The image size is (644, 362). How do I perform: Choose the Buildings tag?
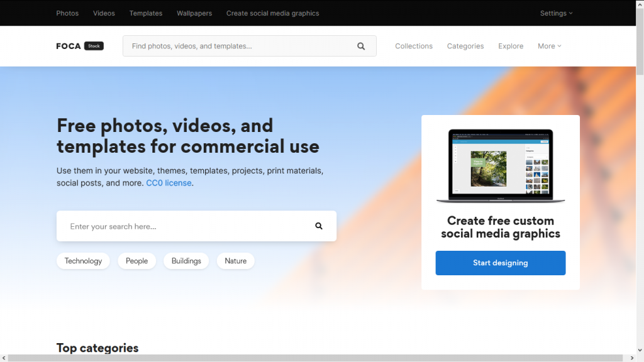(186, 261)
